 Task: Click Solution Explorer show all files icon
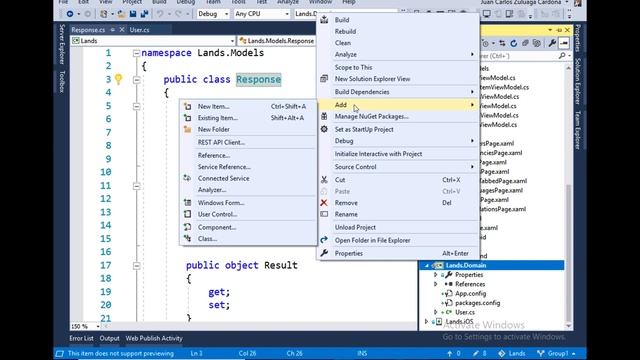coord(537,43)
